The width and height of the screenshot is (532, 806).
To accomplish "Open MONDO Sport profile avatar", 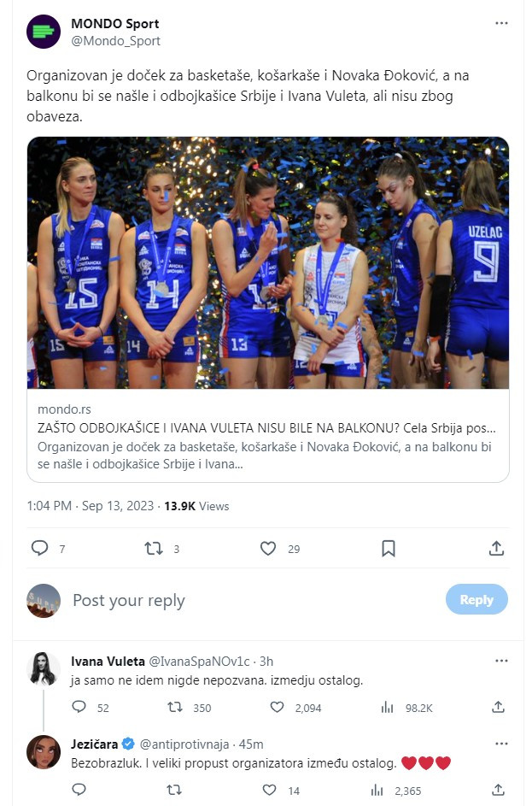I will tap(44, 32).
